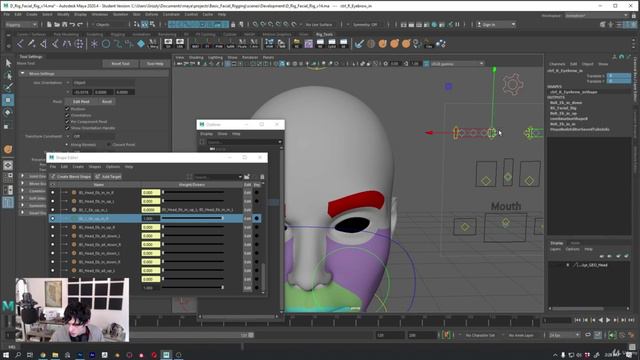Open the Shading menu in viewport panel
The height and width of the screenshot is (360, 640).
point(196,58)
